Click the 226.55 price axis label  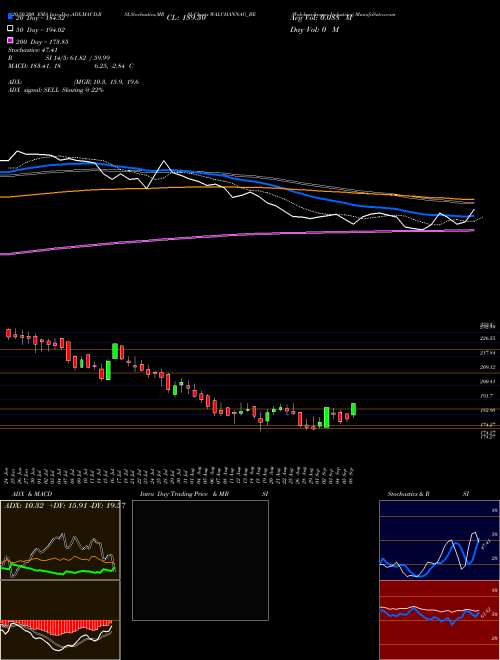click(x=487, y=338)
